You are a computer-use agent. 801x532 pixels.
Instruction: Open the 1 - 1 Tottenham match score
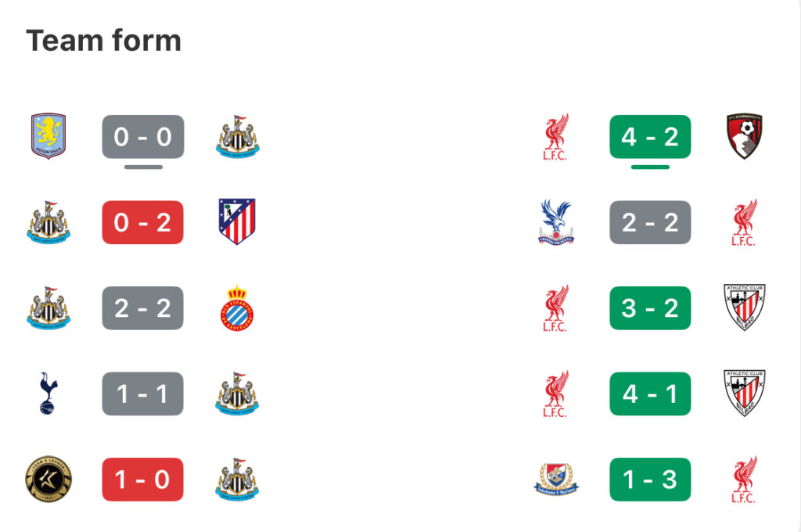coord(143,394)
